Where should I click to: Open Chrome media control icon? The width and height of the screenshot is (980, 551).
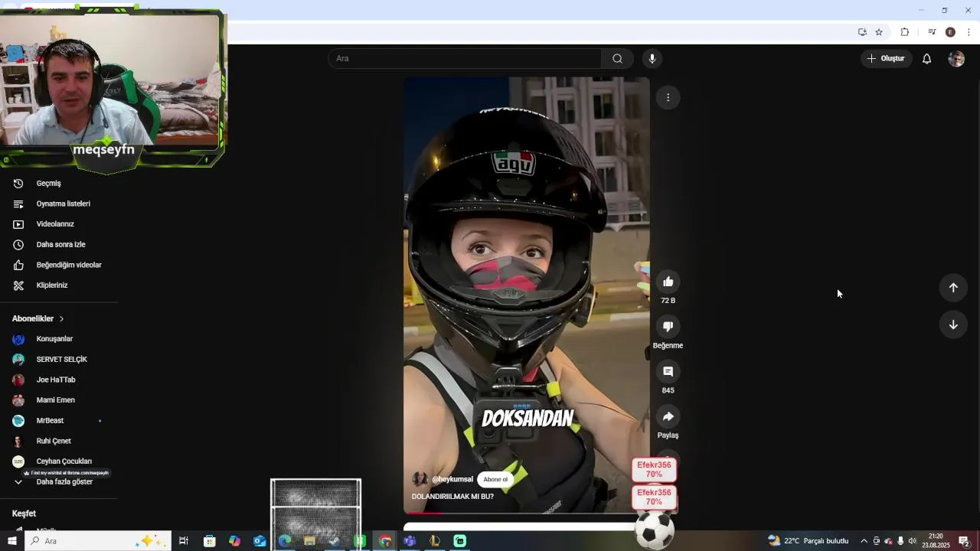click(x=932, y=32)
